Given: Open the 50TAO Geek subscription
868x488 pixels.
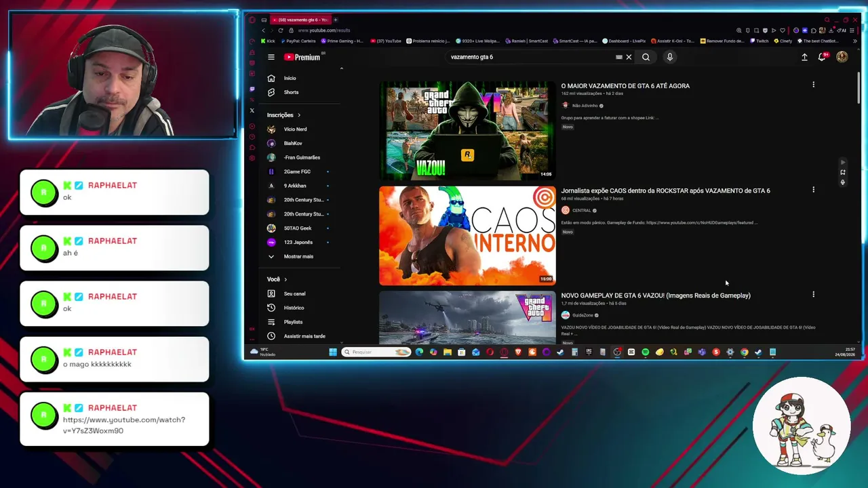Looking at the screenshot, I should point(302,228).
